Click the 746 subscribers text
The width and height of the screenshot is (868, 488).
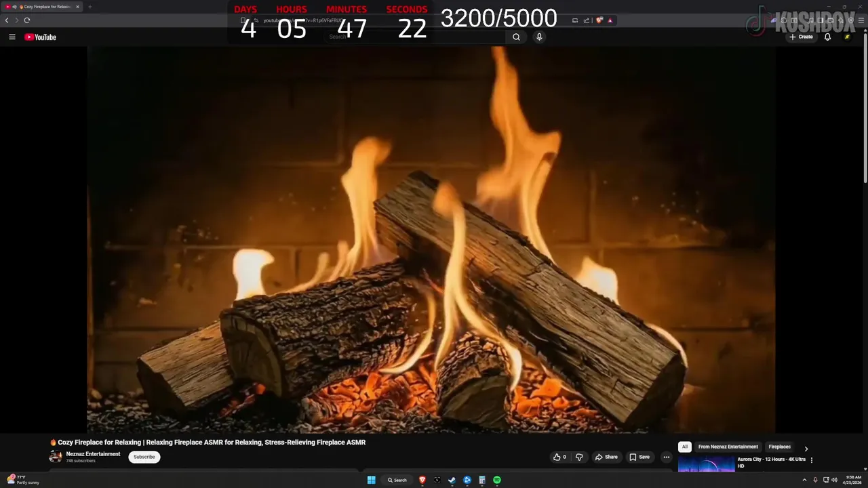81,461
